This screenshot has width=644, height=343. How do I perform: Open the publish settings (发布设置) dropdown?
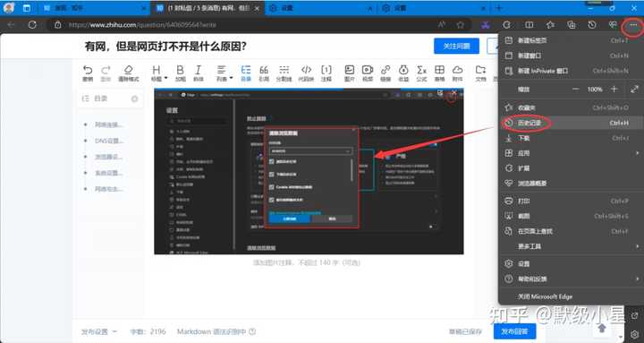click(99, 331)
